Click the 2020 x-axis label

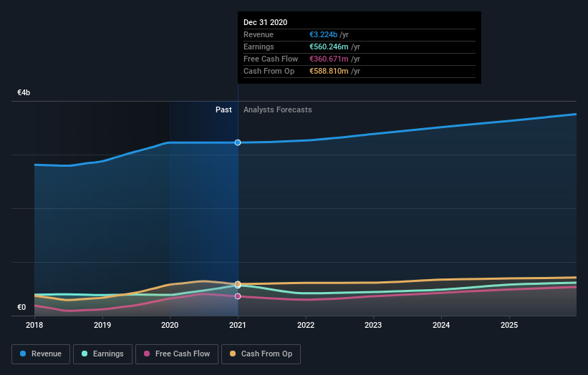pyautogui.click(x=170, y=325)
